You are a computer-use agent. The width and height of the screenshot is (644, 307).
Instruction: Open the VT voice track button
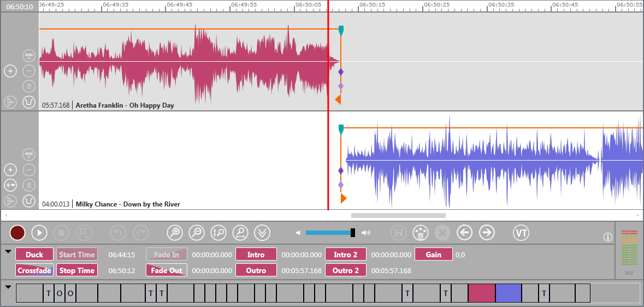click(x=521, y=233)
